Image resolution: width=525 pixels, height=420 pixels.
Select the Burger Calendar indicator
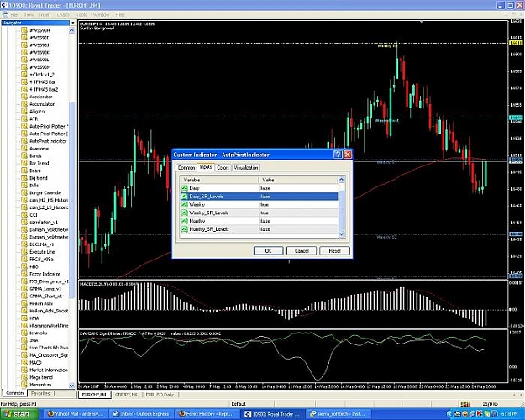tap(45, 192)
